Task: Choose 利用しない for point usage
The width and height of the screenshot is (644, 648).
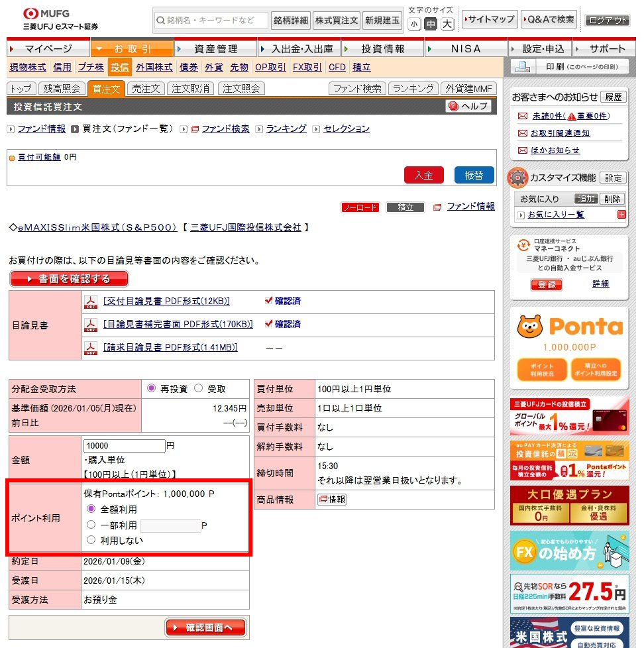Action: tap(91, 540)
